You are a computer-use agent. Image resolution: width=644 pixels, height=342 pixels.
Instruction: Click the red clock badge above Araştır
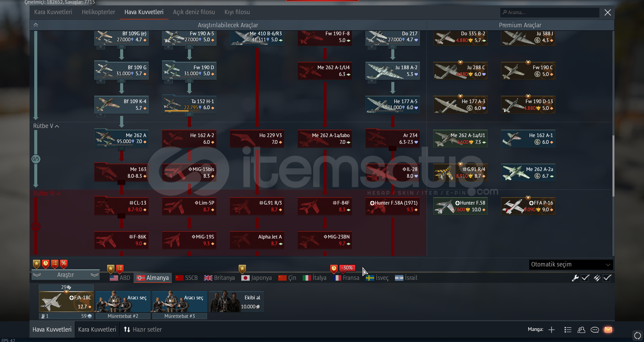tap(46, 264)
